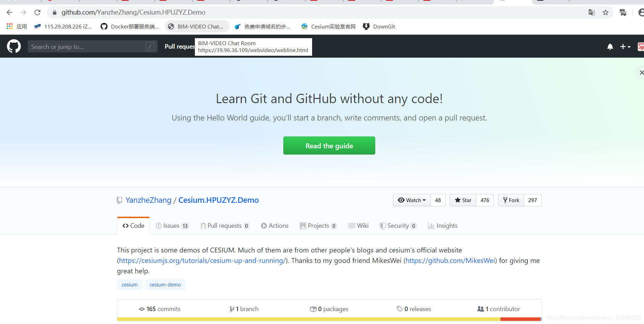644x324 pixels.
Task: View the 297 forks count
Action: point(533,200)
